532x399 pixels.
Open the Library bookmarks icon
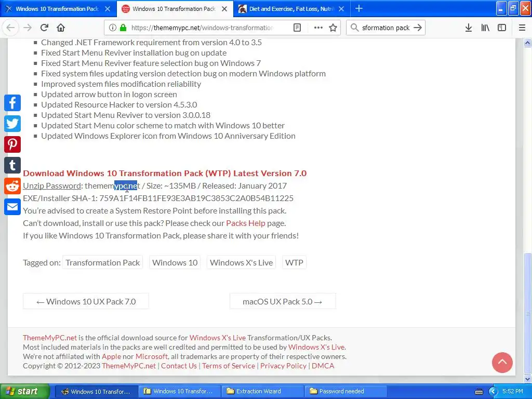[x=485, y=28]
